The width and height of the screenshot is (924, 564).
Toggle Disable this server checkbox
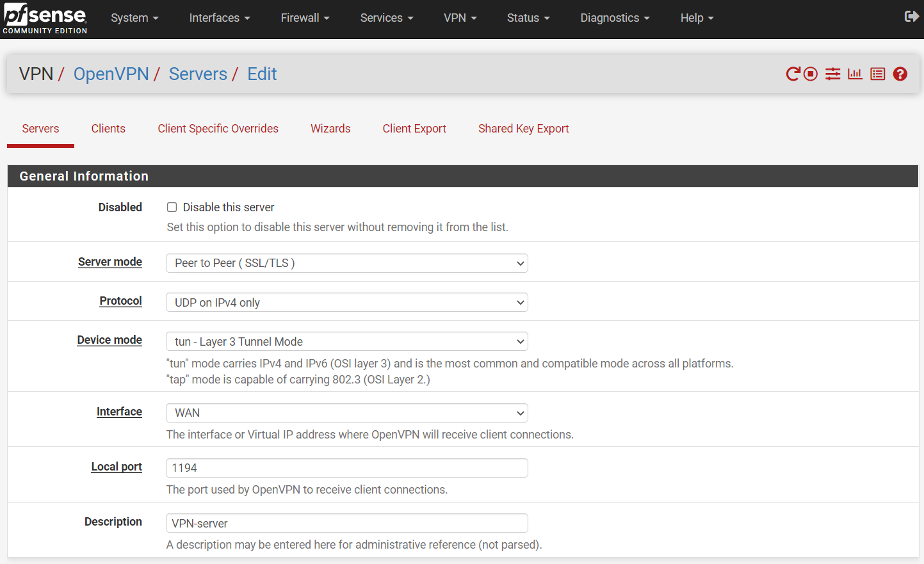coord(172,207)
